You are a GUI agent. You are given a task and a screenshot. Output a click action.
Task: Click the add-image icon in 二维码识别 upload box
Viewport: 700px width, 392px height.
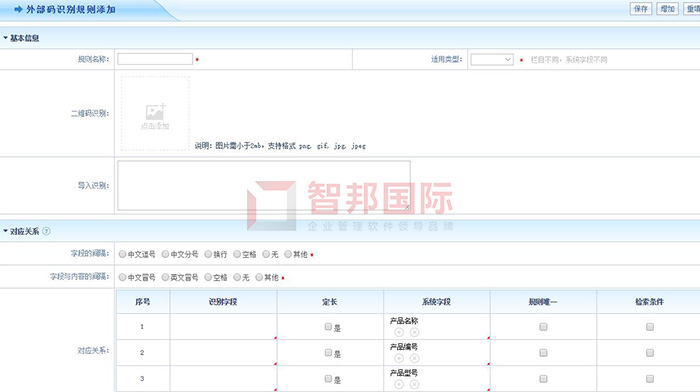[155, 112]
